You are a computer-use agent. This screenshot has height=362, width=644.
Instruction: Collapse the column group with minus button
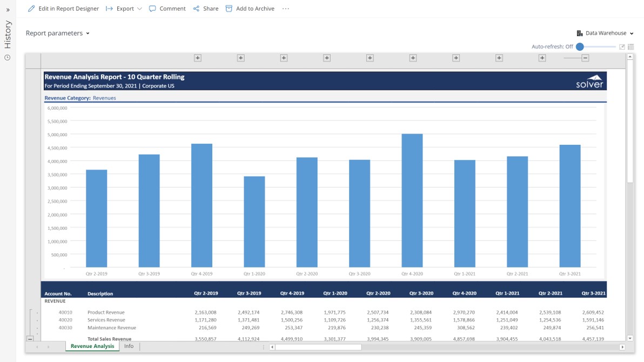coord(585,58)
